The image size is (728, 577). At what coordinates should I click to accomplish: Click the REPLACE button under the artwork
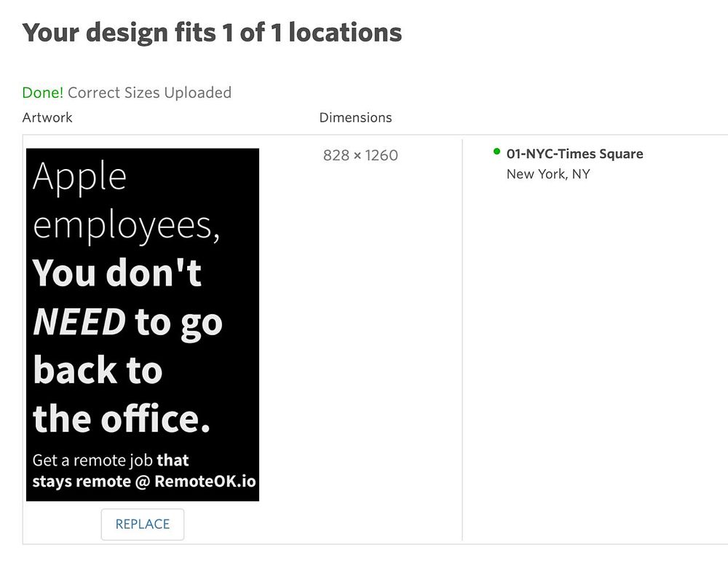143,524
